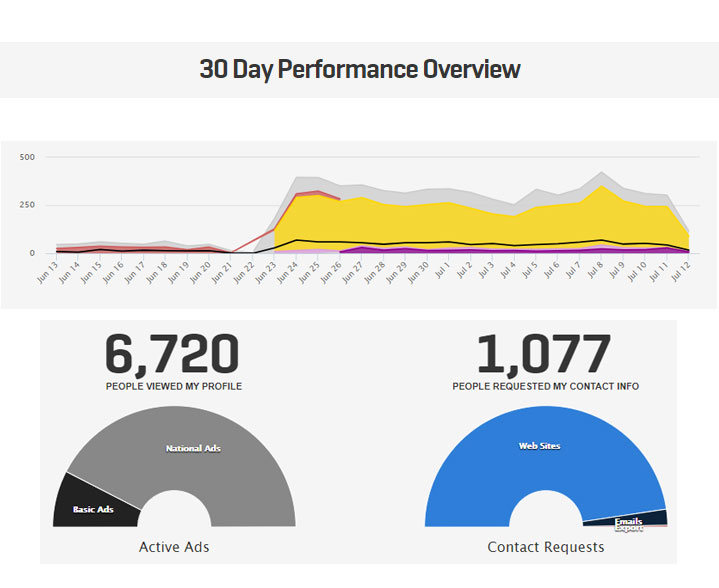Click the yellow area of the line chart
This screenshot has width=719, height=588.
click(450, 222)
